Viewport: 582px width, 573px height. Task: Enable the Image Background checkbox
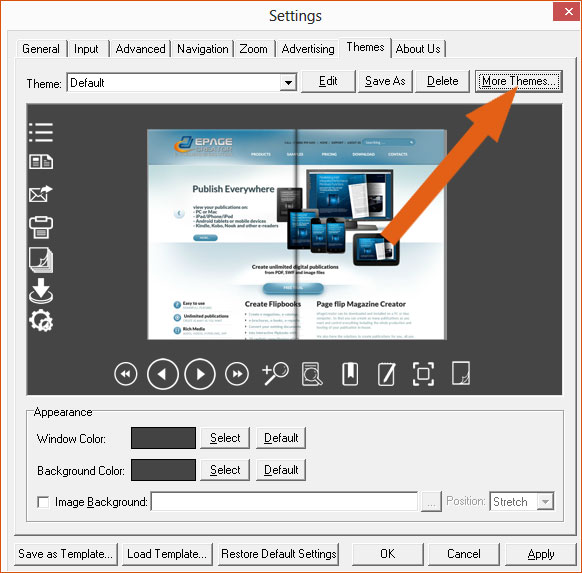click(x=43, y=502)
